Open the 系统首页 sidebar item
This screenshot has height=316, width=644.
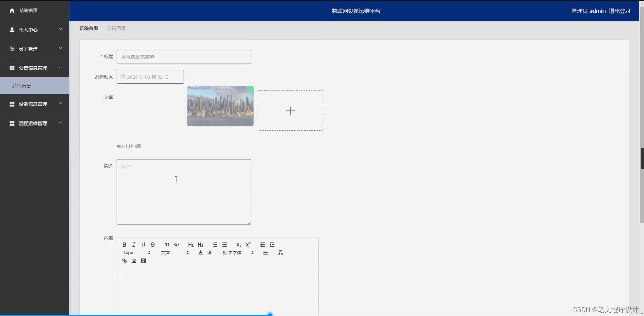(x=35, y=11)
